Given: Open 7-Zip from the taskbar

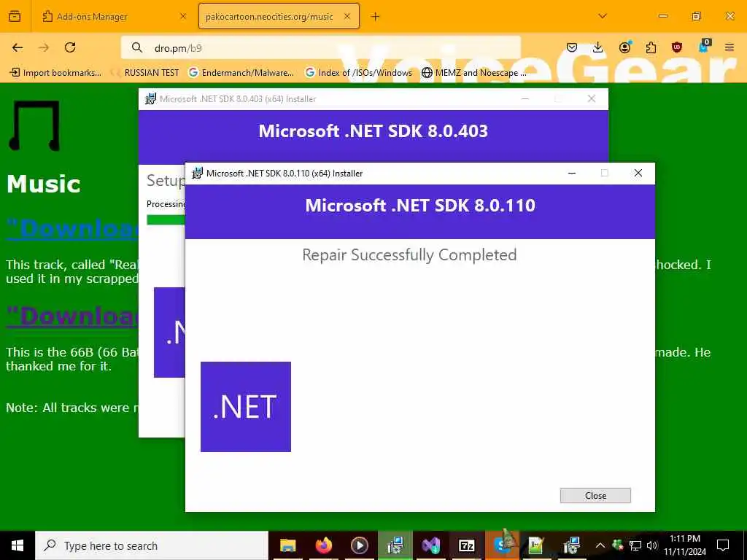Looking at the screenshot, I should (466, 545).
